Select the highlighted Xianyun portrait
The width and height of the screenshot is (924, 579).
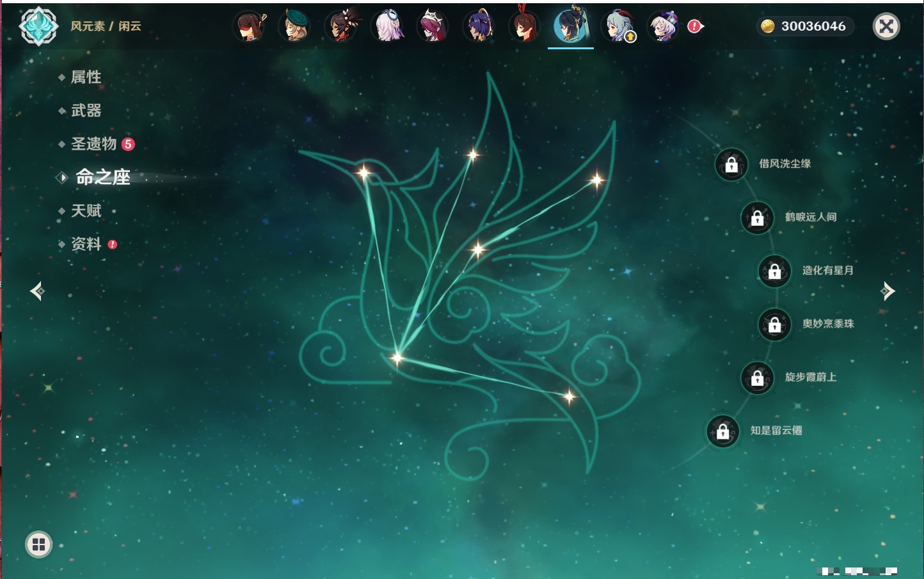[571, 26]
